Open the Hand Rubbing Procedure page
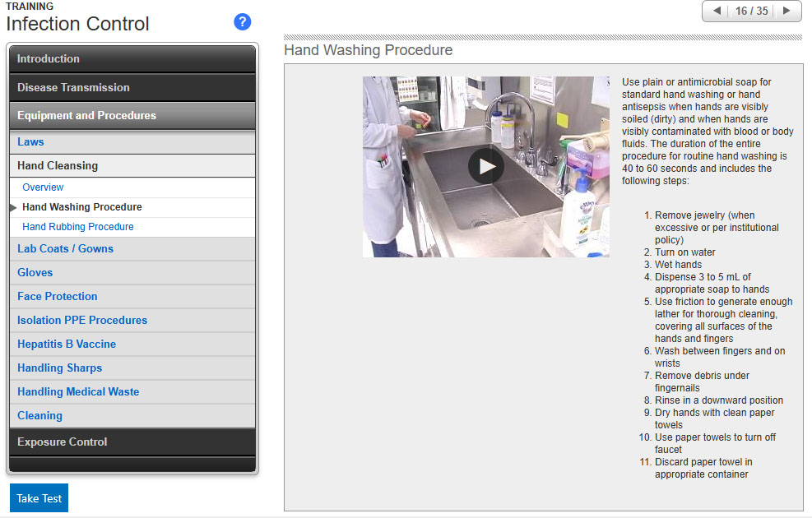 (78, 227)
